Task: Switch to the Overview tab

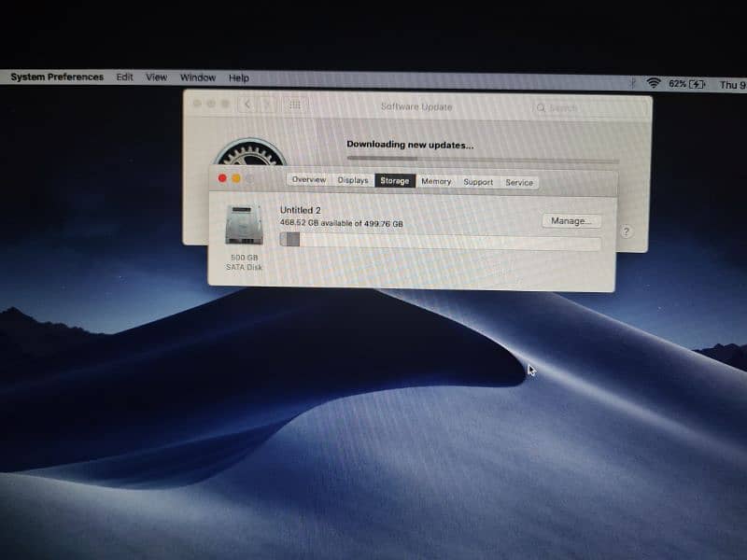Action: pos(308,181)
